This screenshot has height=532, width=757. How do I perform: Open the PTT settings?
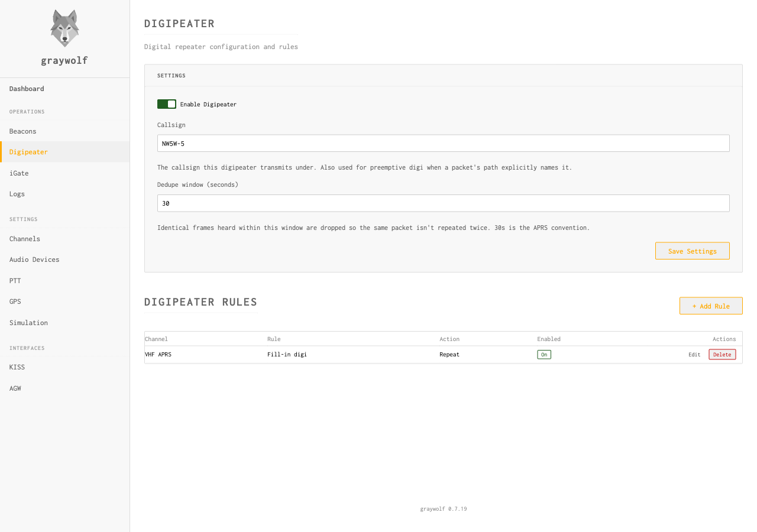point(15,281)
